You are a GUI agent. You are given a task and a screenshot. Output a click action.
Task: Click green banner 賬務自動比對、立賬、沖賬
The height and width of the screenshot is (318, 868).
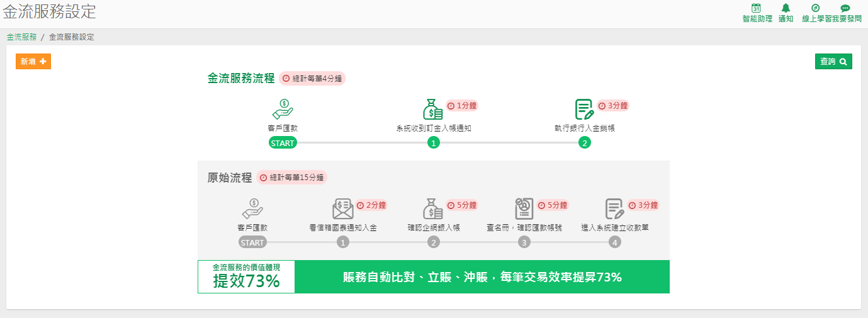[482, 277]
